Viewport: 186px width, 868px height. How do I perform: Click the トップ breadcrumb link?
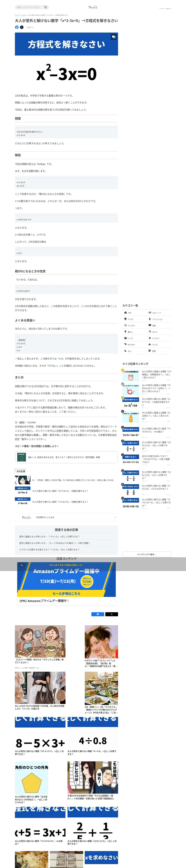point(17,15)
